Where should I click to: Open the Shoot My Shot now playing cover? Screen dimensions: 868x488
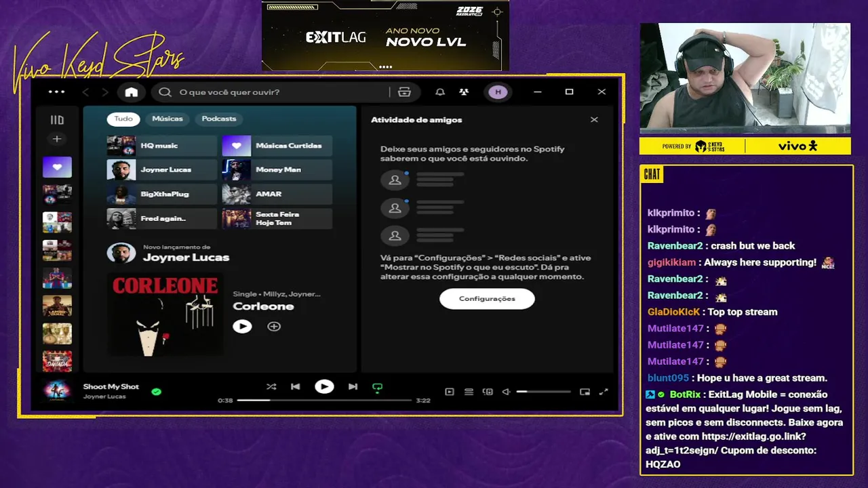click(x=57, y=391)
